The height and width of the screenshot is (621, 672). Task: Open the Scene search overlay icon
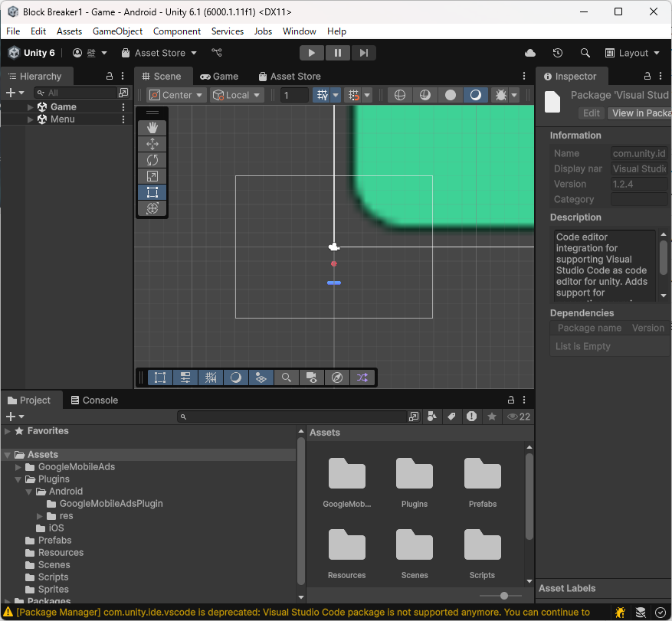(287, 378)
